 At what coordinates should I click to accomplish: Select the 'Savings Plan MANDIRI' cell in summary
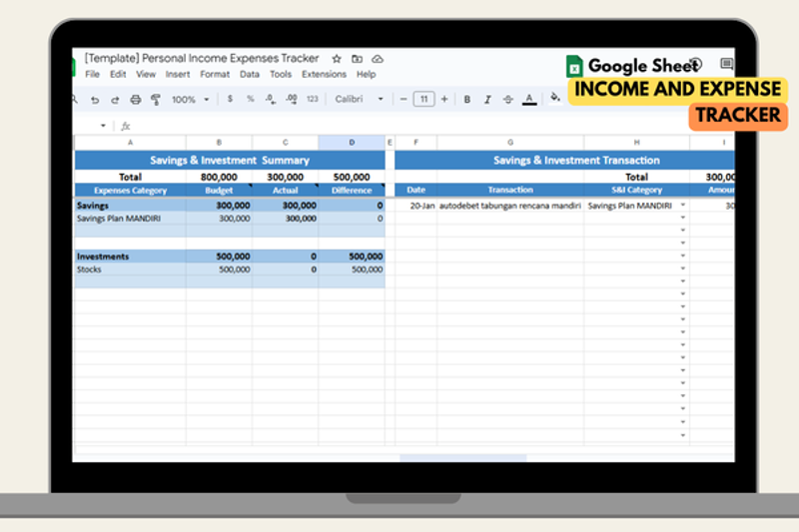tap(131, 219)
